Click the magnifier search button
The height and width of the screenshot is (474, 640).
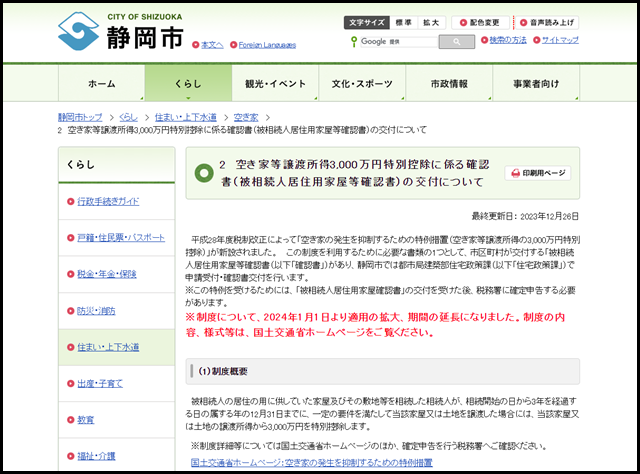(x=456, y=42)
